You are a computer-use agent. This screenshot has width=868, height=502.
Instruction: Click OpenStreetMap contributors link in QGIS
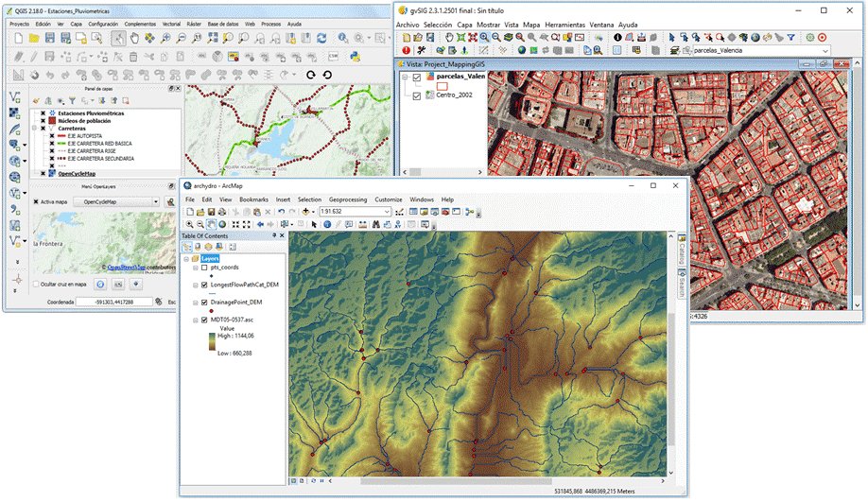(127, 268)
